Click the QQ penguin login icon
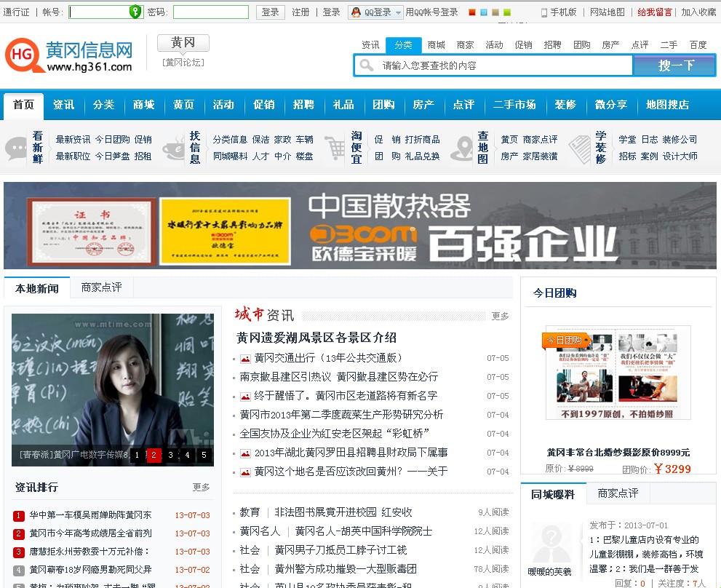This screenshot has width=721, height=588. 356,12
